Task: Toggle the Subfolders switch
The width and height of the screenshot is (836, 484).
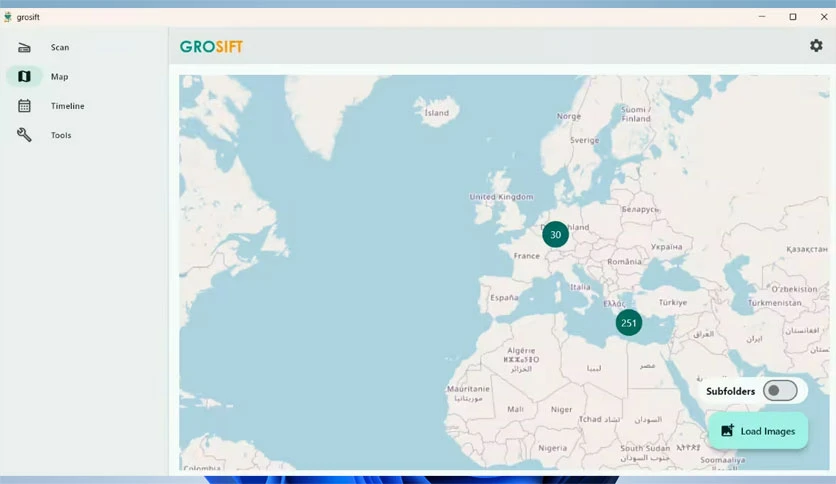Action: (780, 391)
